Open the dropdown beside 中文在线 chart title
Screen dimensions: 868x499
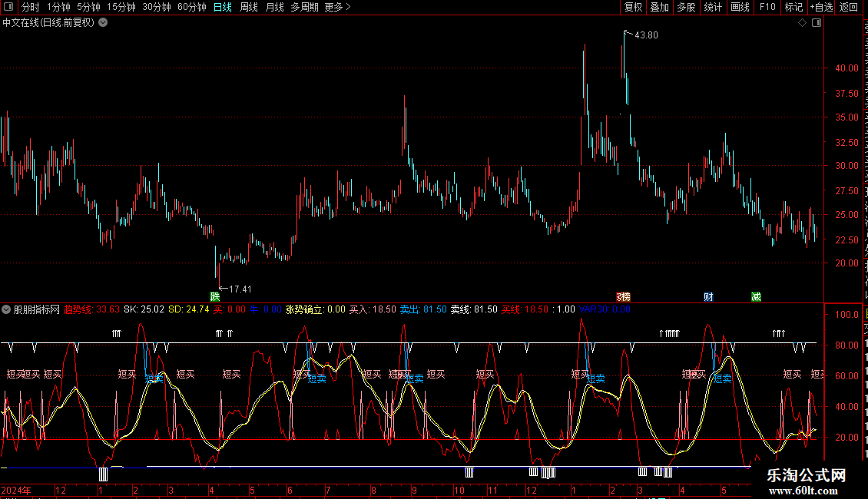pos(103,23)
